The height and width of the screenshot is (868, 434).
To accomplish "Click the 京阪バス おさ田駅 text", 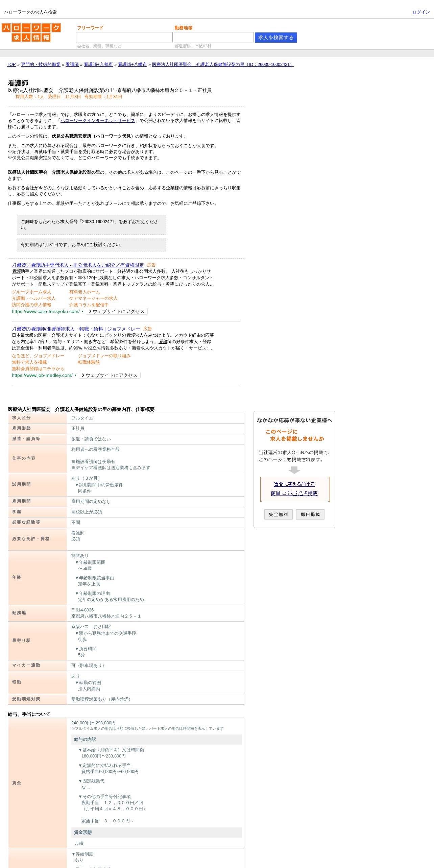I will (x=91, y=627).
